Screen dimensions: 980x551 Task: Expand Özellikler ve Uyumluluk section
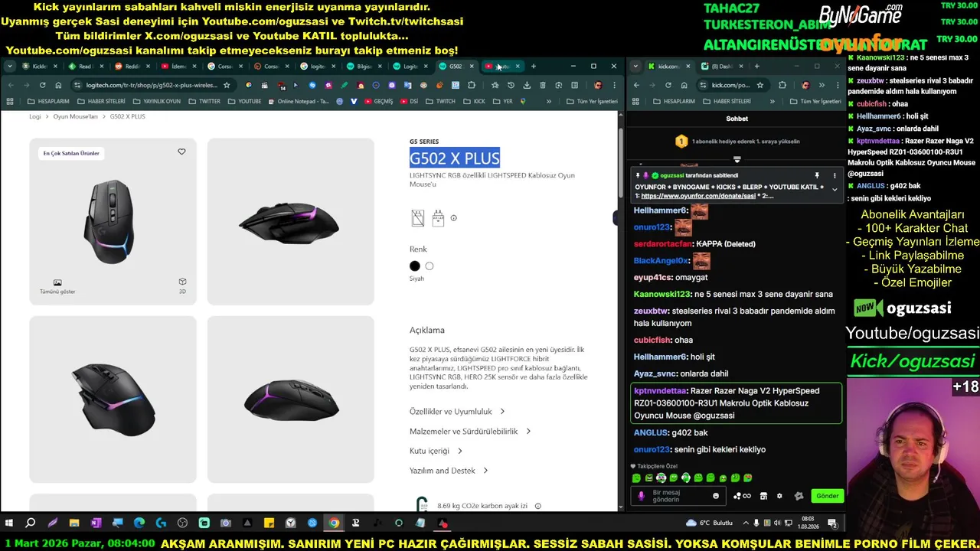pos(457,412)
